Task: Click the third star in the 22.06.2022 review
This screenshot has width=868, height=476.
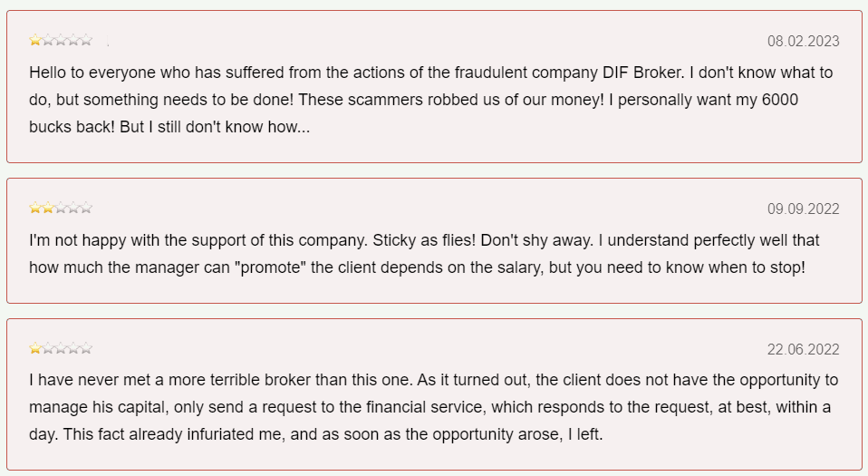Action: pos(61,348)
